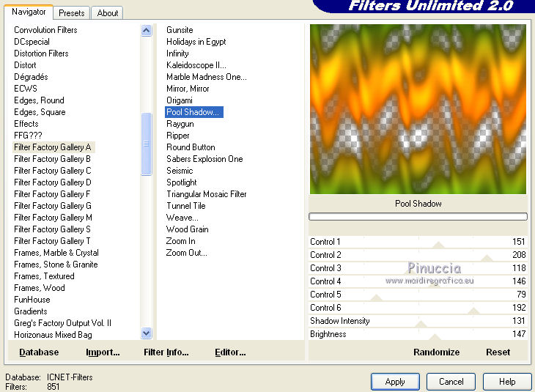This screenshot has height=392, width=535.
Task: Select Filter Factory Gallery B
Action: click(52, 159)
